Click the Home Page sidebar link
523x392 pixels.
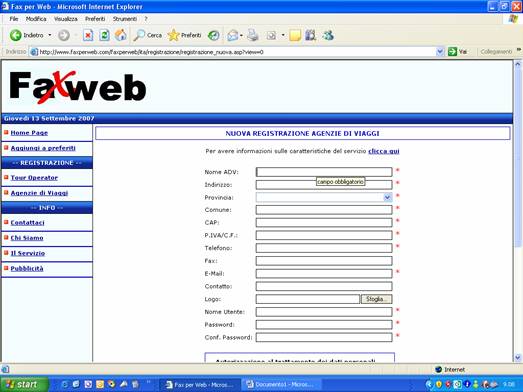pyautogui.click(x=29, y=133)
